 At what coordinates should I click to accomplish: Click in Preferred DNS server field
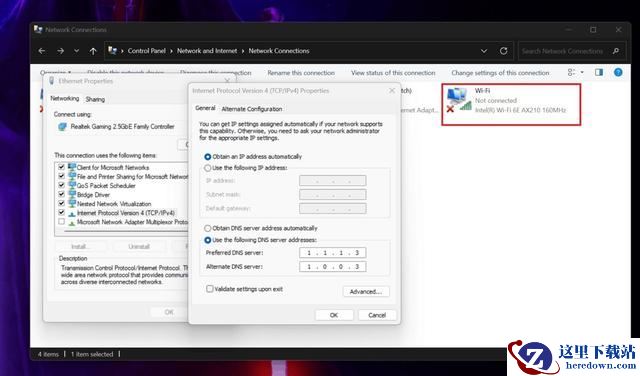(x=332, y=253)
